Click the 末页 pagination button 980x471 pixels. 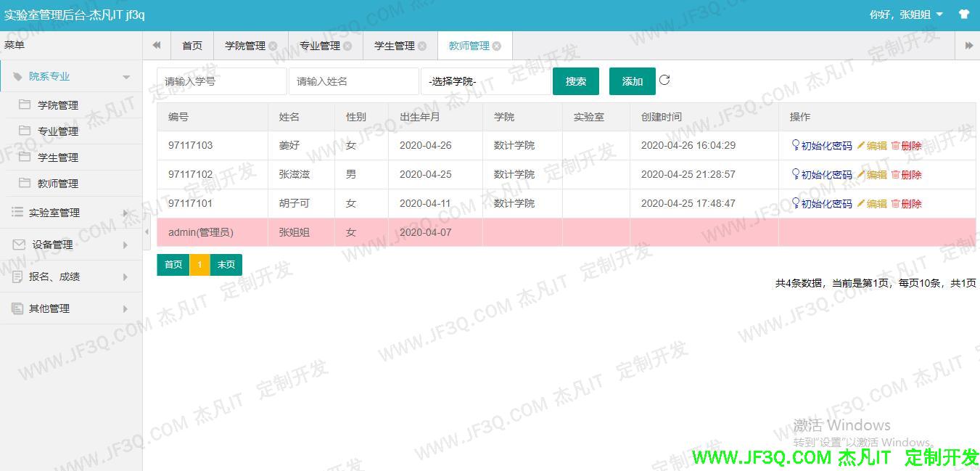[226, 265]
